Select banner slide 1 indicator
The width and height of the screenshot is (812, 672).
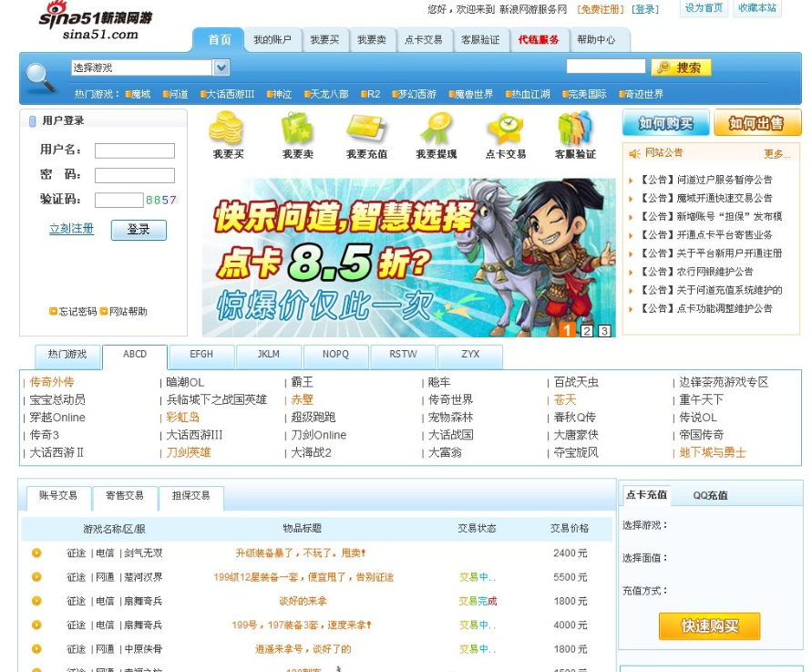pos(567,330)
